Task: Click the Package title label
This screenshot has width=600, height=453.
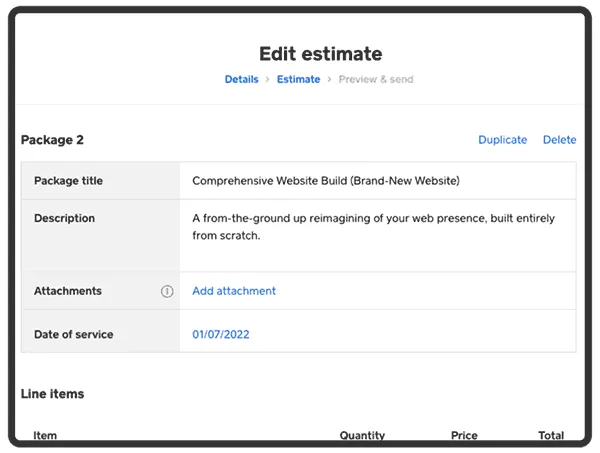Action: tap(68, 181)
